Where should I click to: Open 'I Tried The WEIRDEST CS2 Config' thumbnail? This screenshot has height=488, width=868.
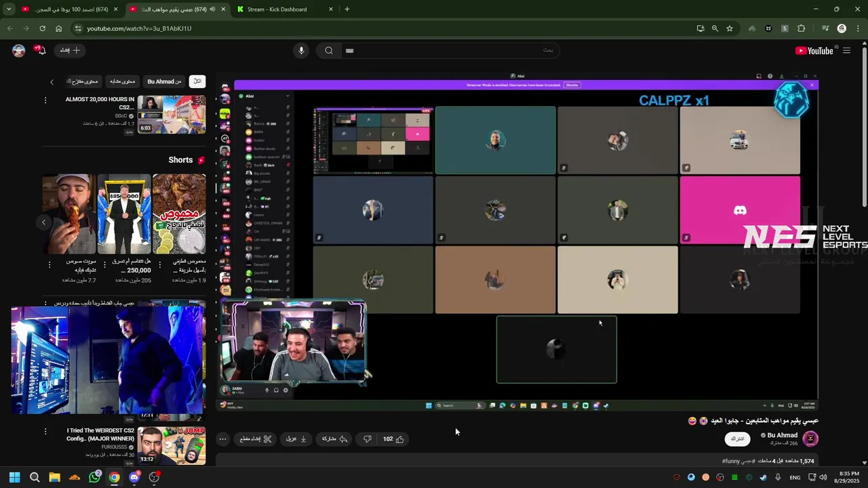(172, 445)
